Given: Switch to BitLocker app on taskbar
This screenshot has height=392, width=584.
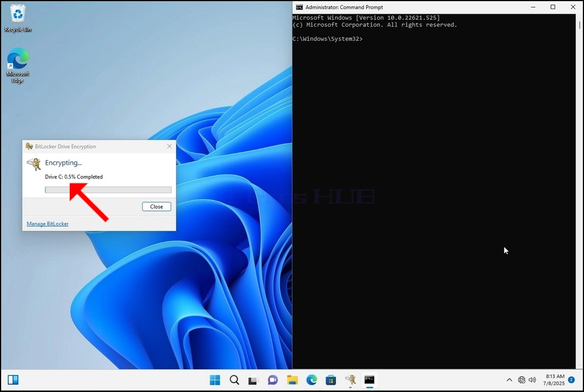Looking at the screenshot, I should tap(350, 380).
